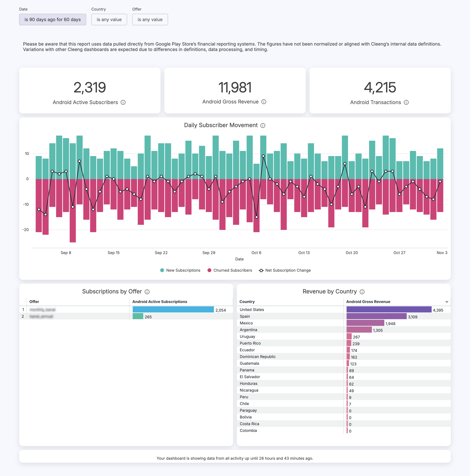Open info icon for Android Active Subscribers

pos(123,102)
